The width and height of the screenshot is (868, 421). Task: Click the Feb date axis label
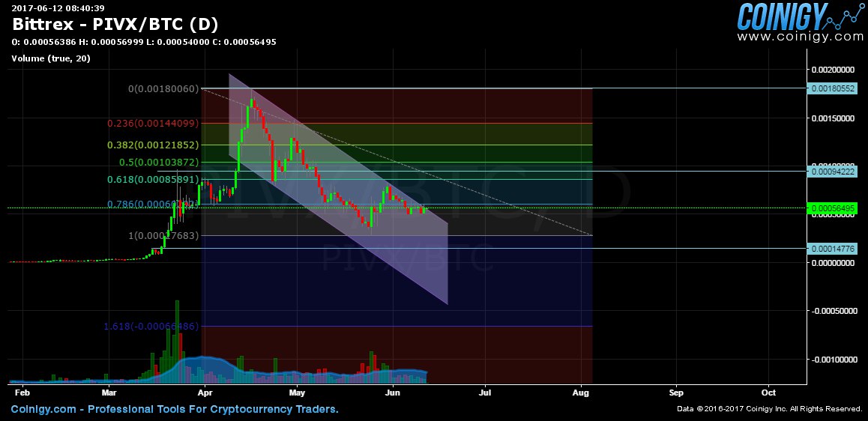coord(21,393)
